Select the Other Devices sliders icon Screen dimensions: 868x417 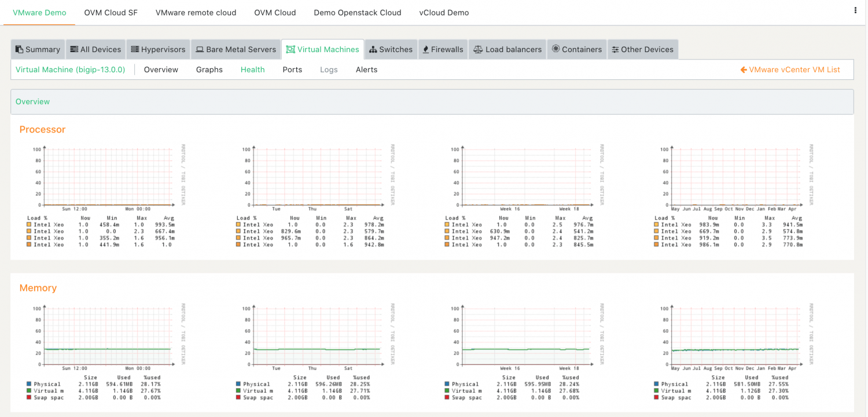tap(615, 49)
